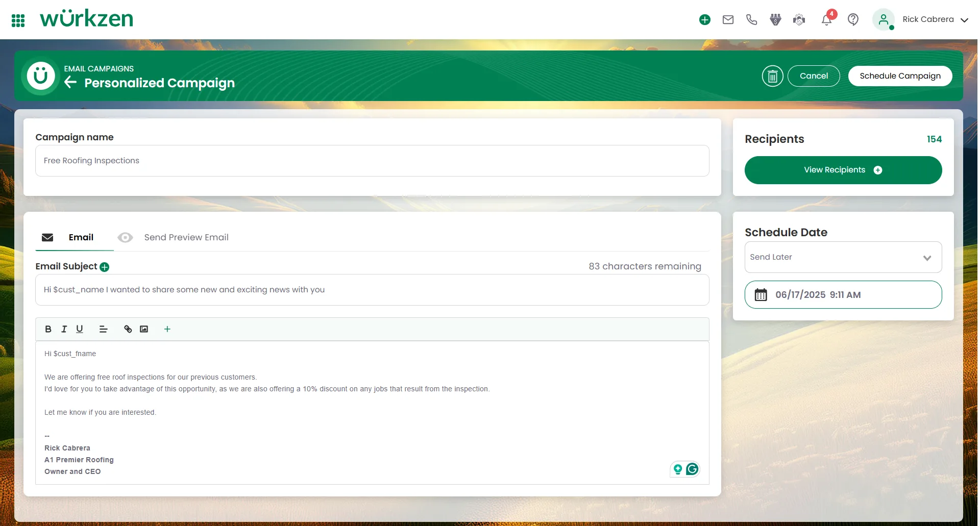Go back using the left arrow

click(x=70, y=82)
